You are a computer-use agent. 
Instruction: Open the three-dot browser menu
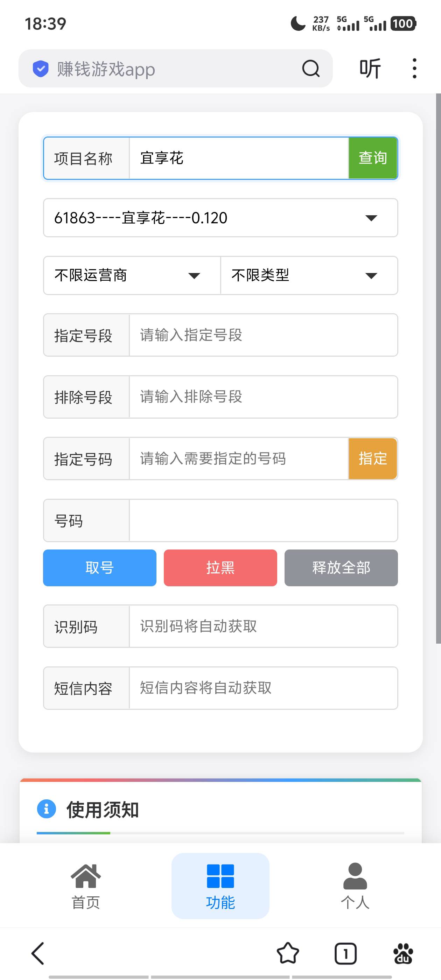pyautogui.click(x=414, y=69)
